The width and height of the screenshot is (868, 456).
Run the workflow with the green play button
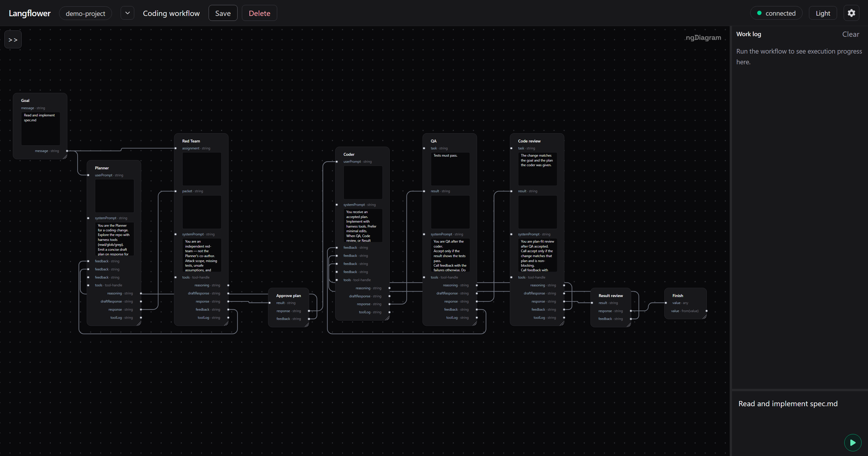(852, 442)
